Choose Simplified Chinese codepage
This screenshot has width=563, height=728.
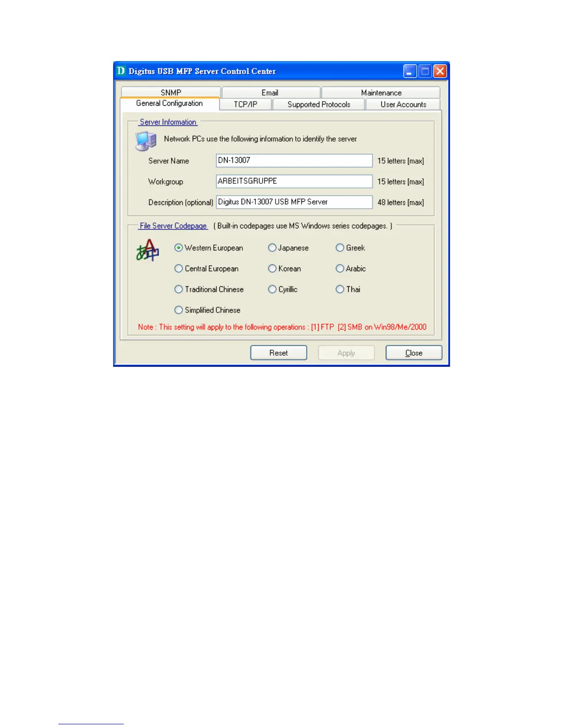tap(207, 310)
